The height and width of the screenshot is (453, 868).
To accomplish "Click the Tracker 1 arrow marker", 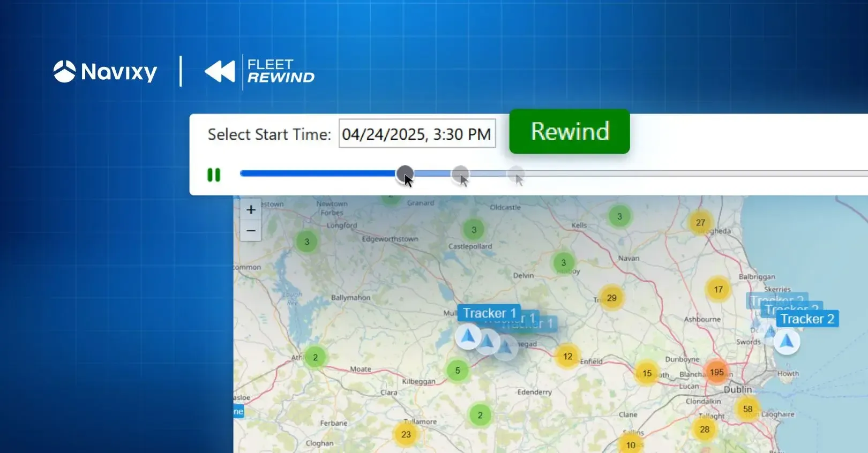I will pos(468,337).
